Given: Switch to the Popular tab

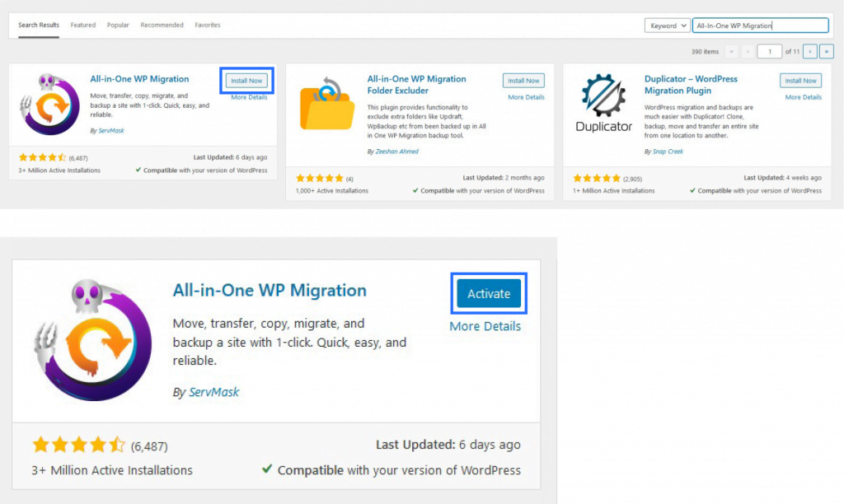Looking at the screenshot, I should click(118, 26).
